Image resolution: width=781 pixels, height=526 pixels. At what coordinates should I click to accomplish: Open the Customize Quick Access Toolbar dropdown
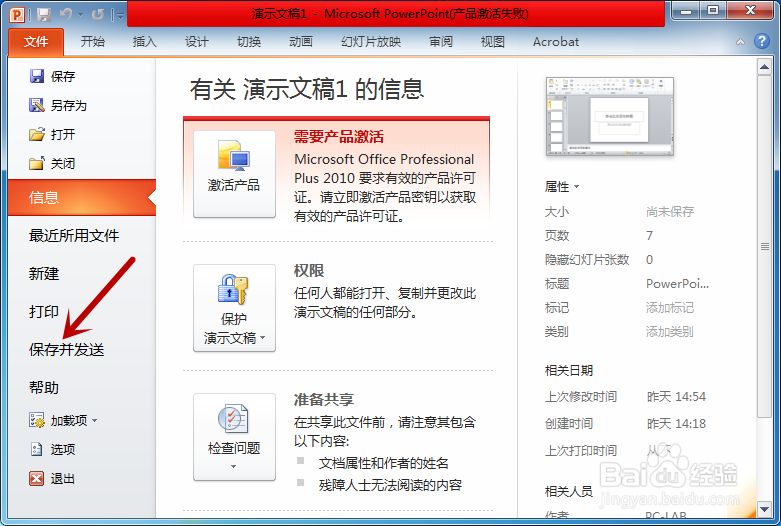pyautogui.click(x=120, y=15)
